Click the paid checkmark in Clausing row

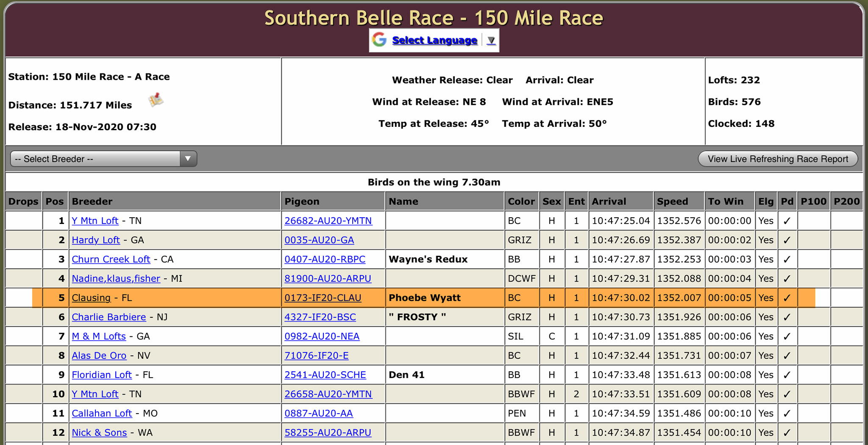pos(787,298)
